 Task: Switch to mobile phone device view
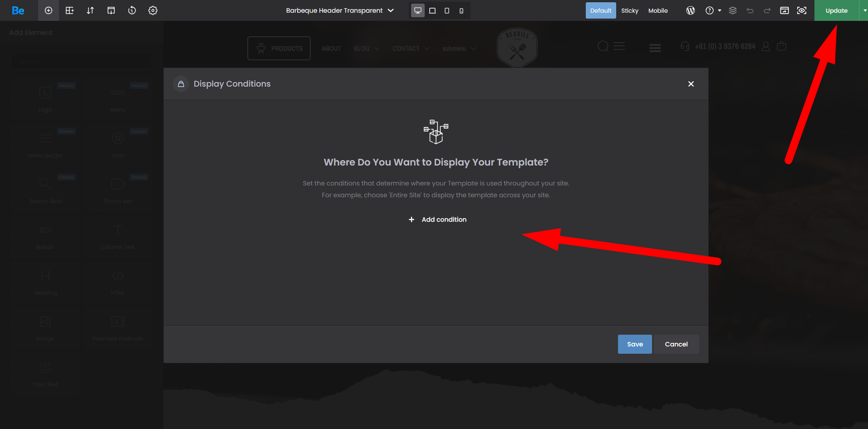(x=461, y=10)
